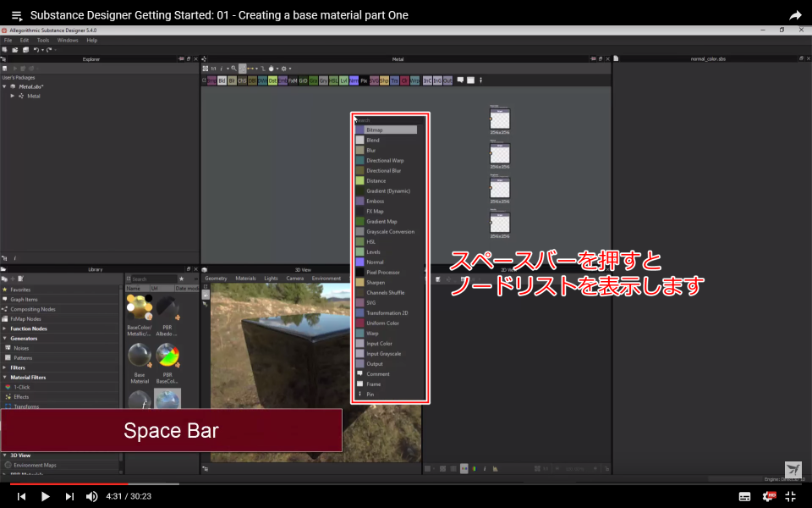Choose Transformation 2D from node list
The image size is (812, 508).
pyautogui.click(x=386, y=313)
